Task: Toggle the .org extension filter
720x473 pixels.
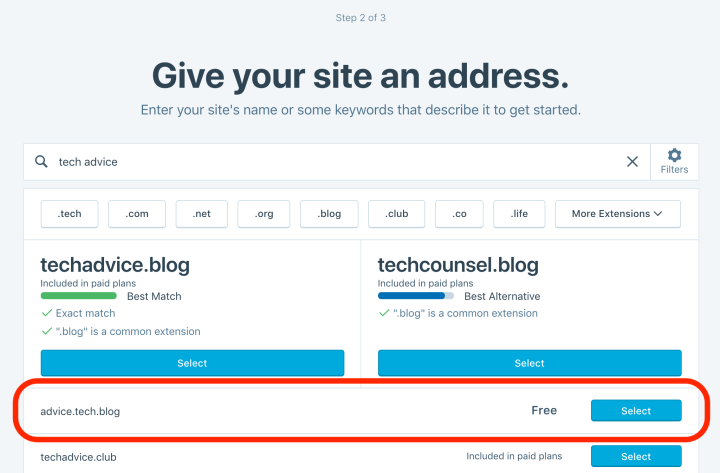Action: pos(264,214)
